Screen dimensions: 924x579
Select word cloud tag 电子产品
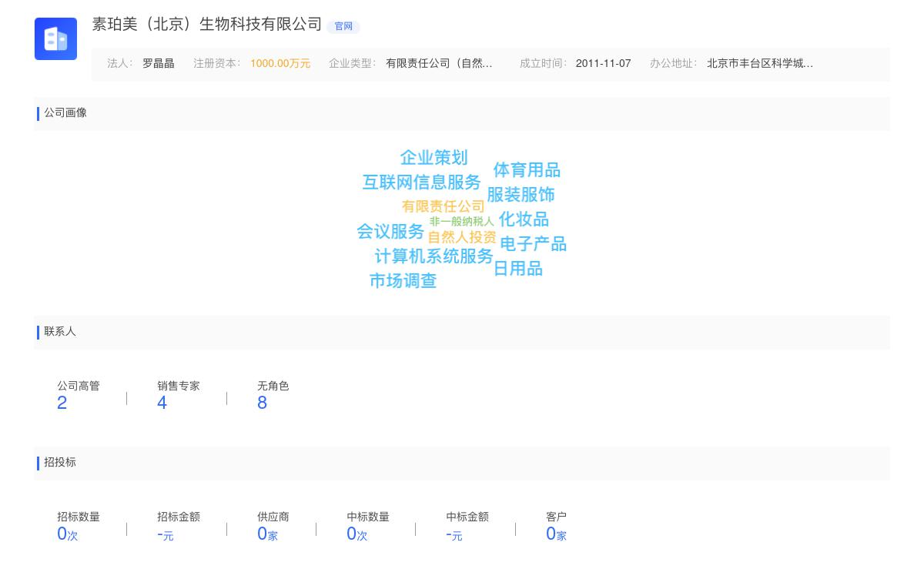click(x=533, y=244)
